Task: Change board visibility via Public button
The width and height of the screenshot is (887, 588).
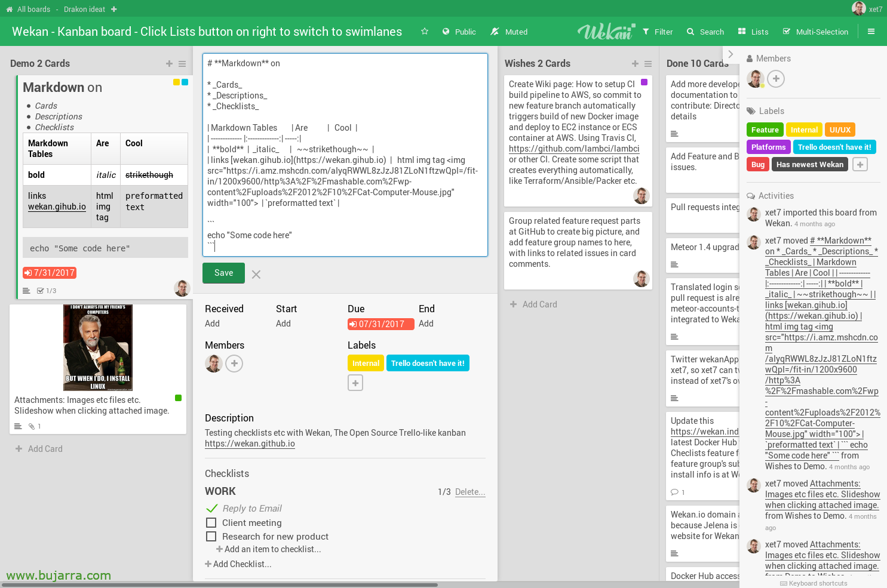Action: (459, 32)
